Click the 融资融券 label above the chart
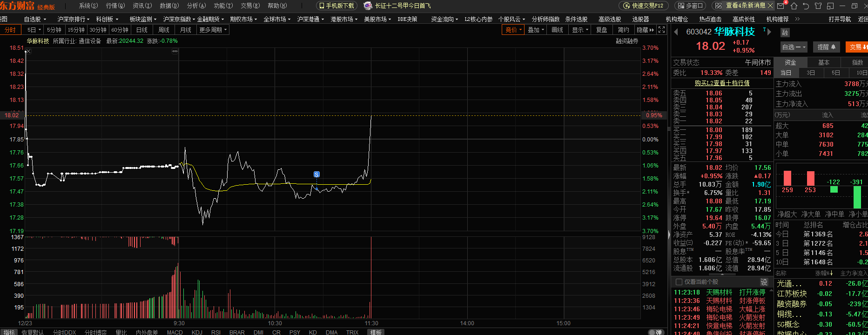The image size is (868, 335). 627,41
